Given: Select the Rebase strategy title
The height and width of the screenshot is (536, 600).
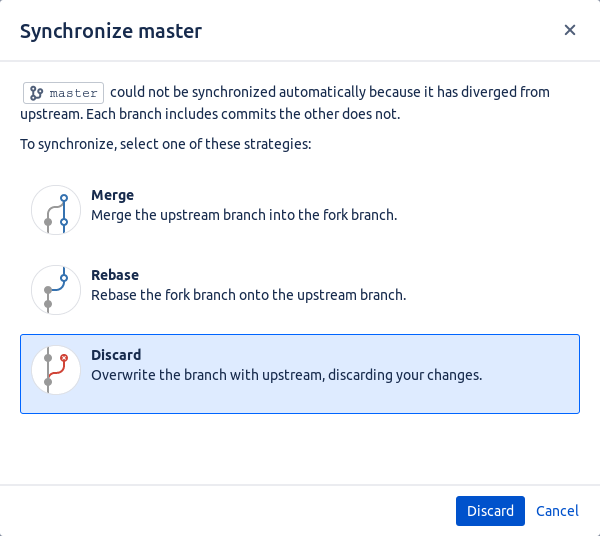Looking at the screenshot, I should coord(115,275).
